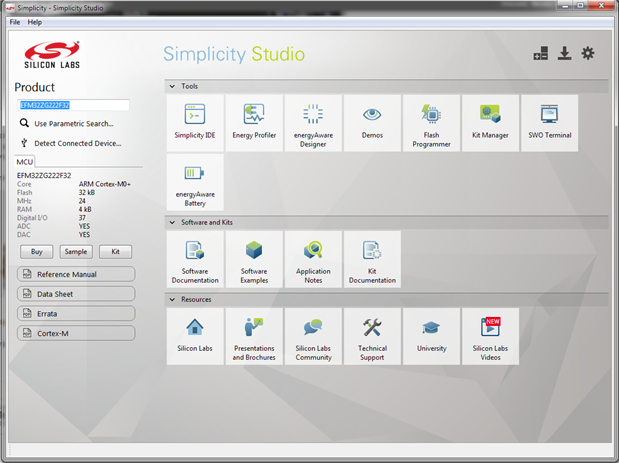Select the MCU tab
This screenshot has height=463, width=619.
pyautogui.click(x=24, y=162)
